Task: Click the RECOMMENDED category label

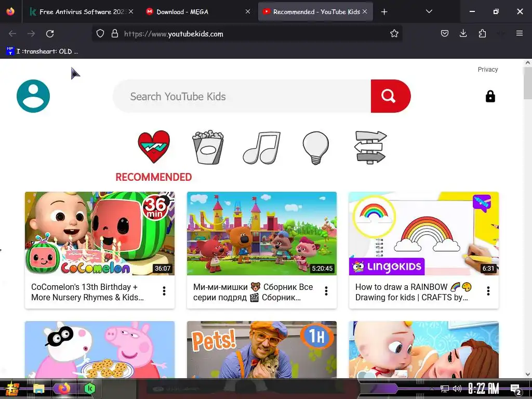Action: click(x=154, y=177)
